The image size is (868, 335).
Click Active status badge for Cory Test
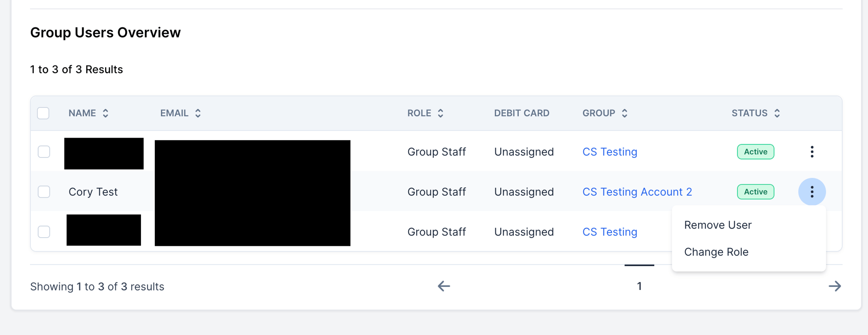tap(755, 192)
